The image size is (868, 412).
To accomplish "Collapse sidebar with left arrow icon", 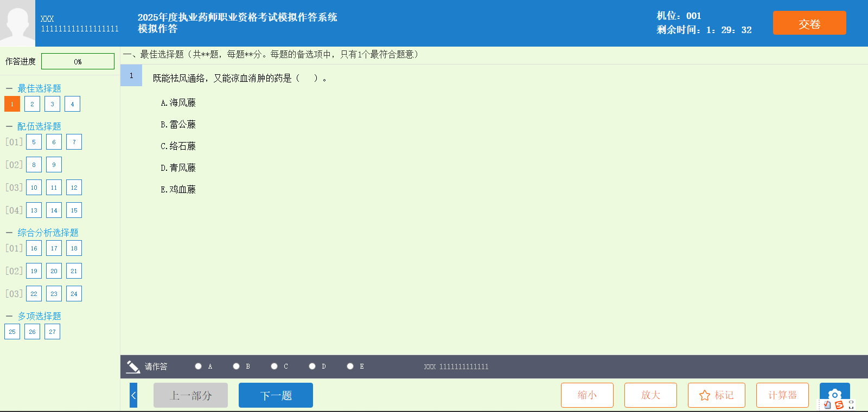I will (x=133, y=395).
